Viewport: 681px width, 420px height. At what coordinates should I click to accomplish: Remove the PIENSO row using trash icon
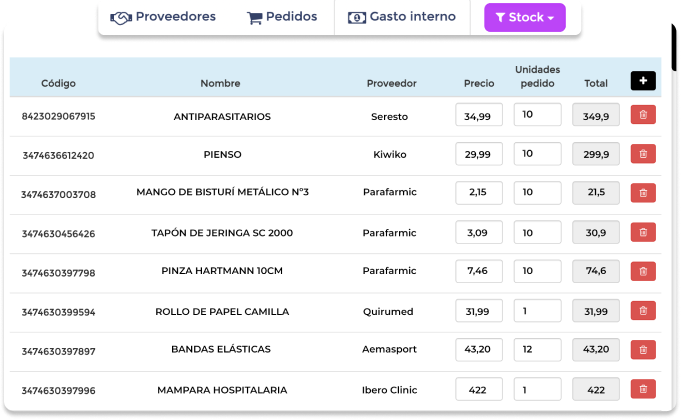click(643, 154)
